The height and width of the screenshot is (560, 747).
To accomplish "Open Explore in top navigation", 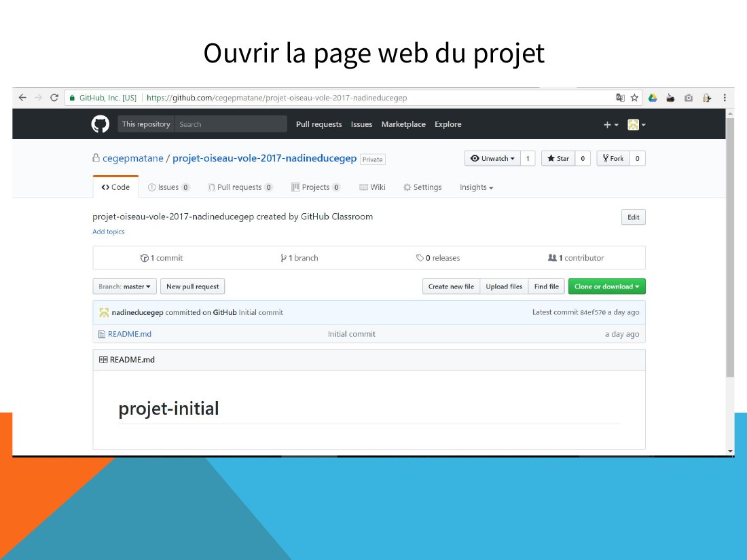I will click(448, 124).
